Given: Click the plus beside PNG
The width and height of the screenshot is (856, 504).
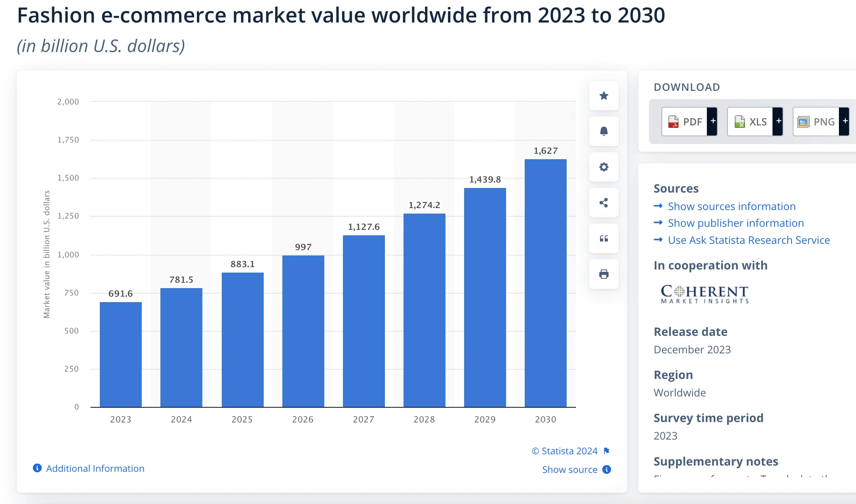Looking at the screenshot, I should pyautogui.click(x=844, y=121).
